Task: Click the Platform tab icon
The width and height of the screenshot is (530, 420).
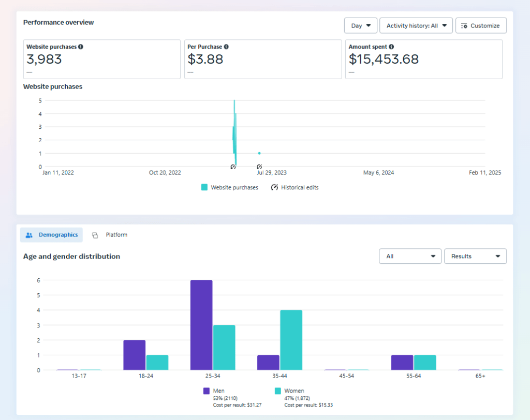Action: tap(95, 235)
